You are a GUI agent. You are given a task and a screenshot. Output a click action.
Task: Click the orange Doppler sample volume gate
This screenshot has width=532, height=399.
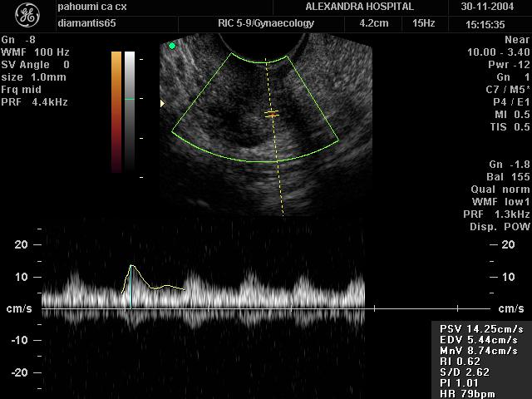pyautogui.click(x=272, y=114)
